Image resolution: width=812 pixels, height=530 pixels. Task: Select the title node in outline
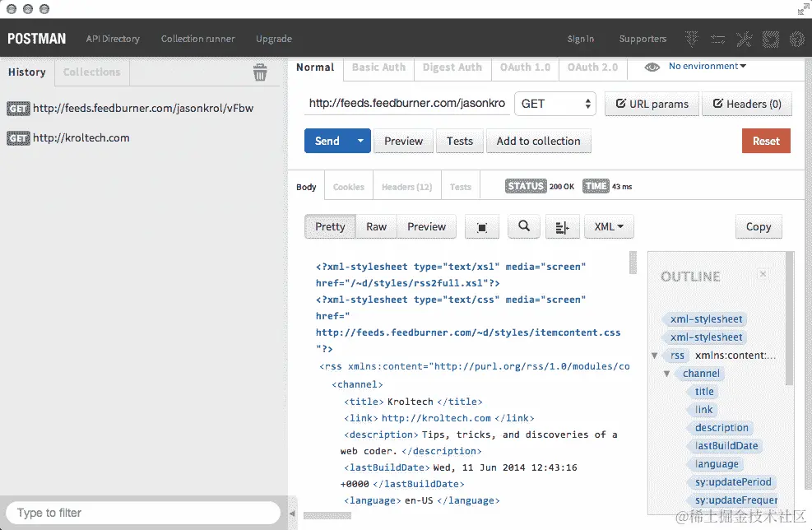(703, 392)
